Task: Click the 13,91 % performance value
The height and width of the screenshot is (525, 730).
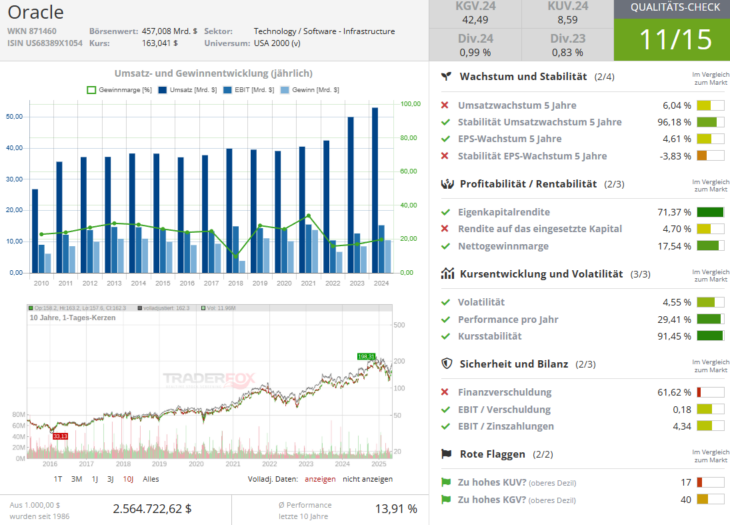Action: point(396,509)
